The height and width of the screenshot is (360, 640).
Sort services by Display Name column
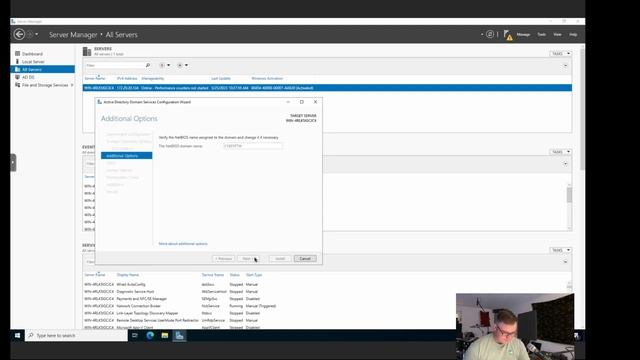click(x=128, y=275)
